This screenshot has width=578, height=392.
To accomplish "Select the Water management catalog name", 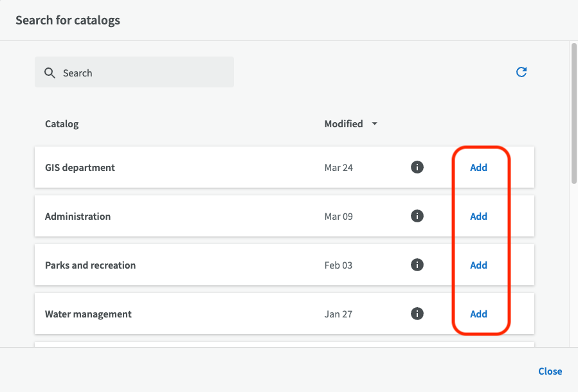I will pos(88,314).
